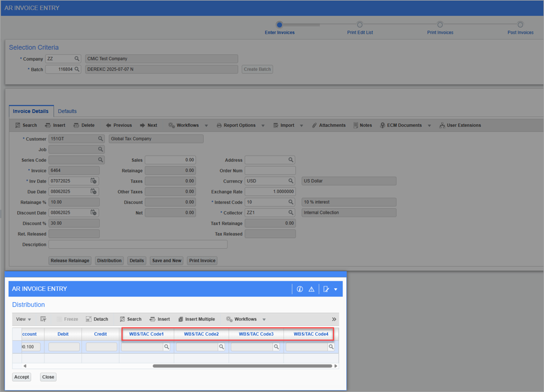Expand Import dropdown arrow
Screen dimensions: 544x392
[x=301, y=126]
